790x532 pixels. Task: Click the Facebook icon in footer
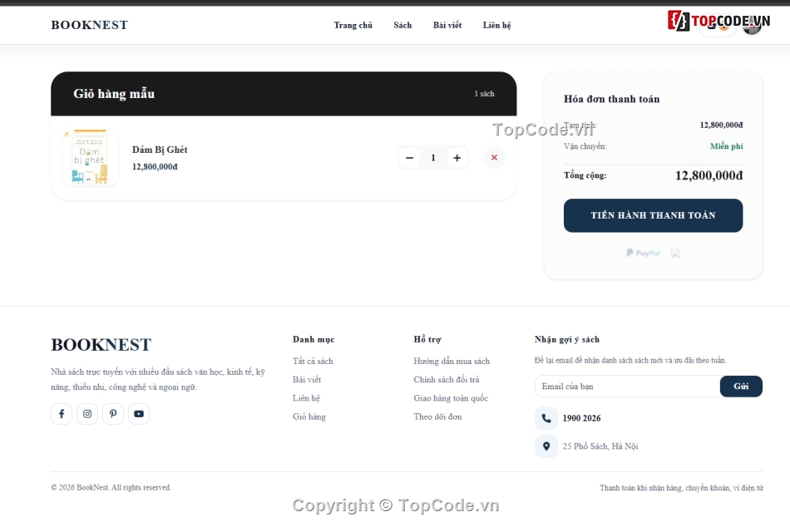[x=62, y=414]
